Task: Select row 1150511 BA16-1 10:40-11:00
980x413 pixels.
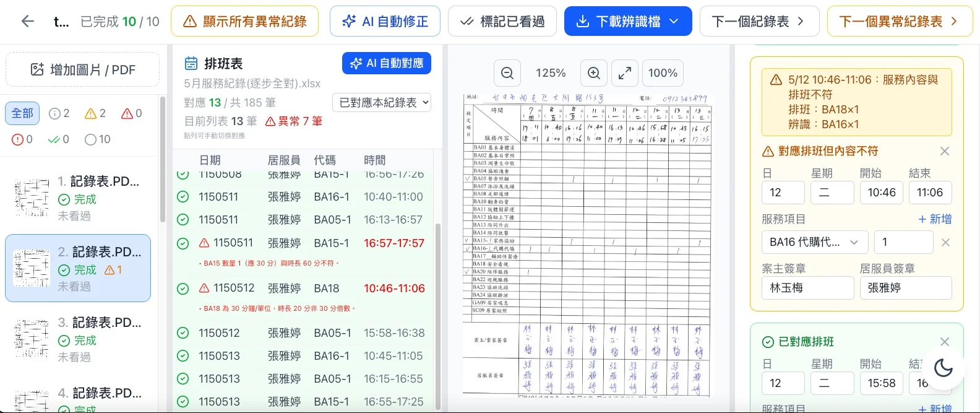Action: point(304,197)
